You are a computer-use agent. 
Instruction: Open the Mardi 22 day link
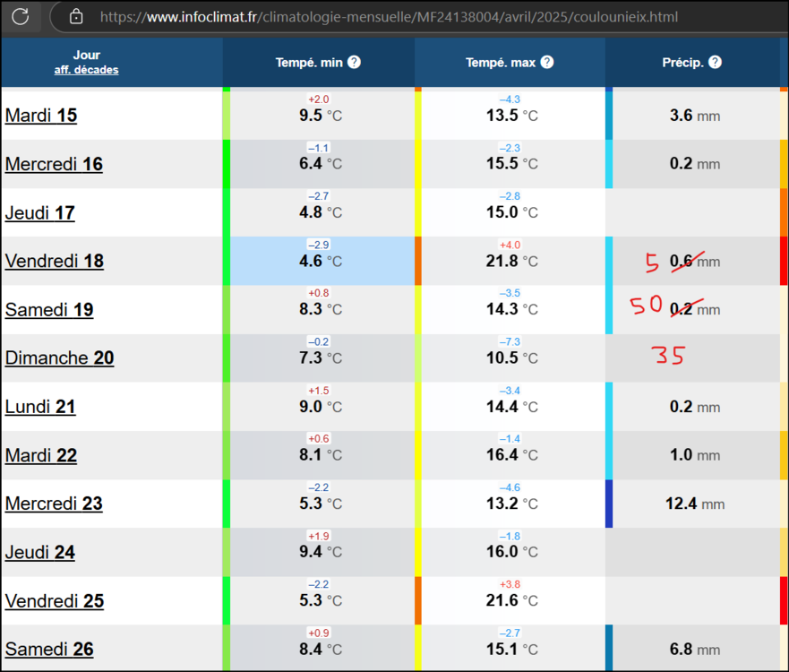[41, 455]
